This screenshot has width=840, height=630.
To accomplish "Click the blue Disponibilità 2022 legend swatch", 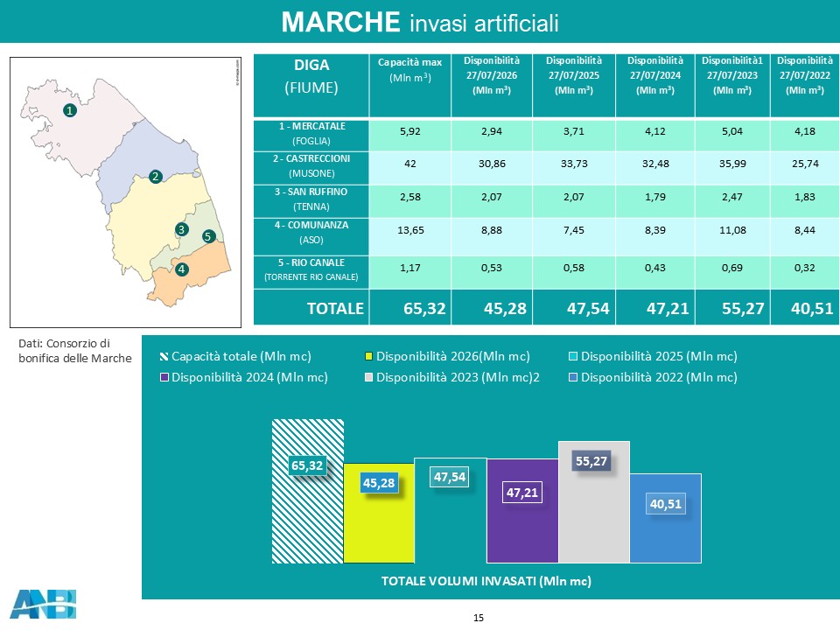I will tap(572, 378).
